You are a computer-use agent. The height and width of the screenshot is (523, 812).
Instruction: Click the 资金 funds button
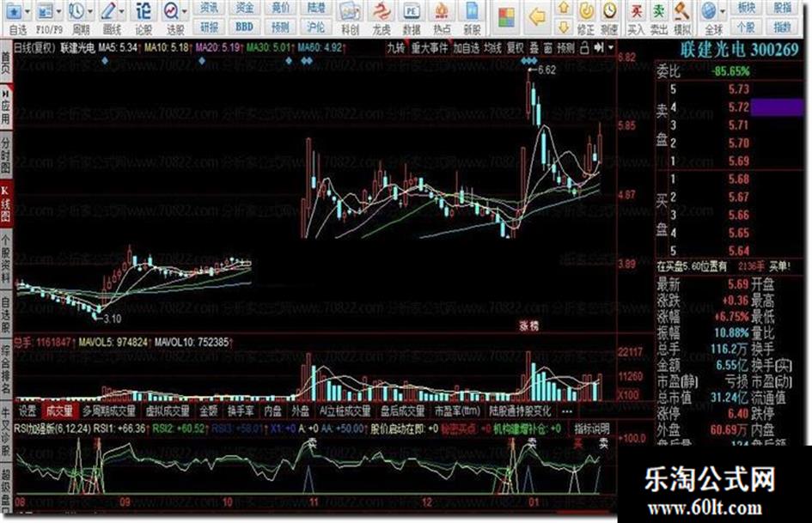[245, 7]
